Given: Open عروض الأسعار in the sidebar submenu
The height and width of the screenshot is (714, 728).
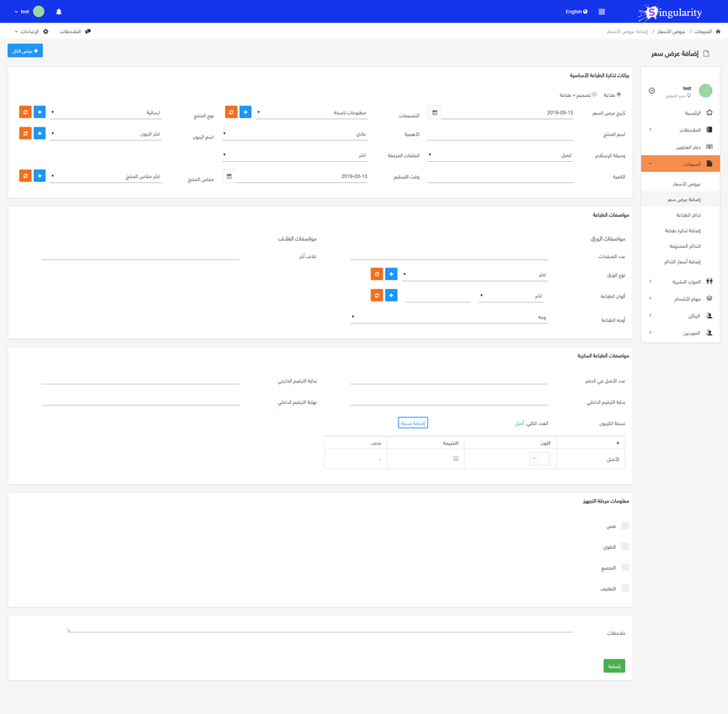Looking at the screenshot, I should pyautogui.click(x=687, y=184).
